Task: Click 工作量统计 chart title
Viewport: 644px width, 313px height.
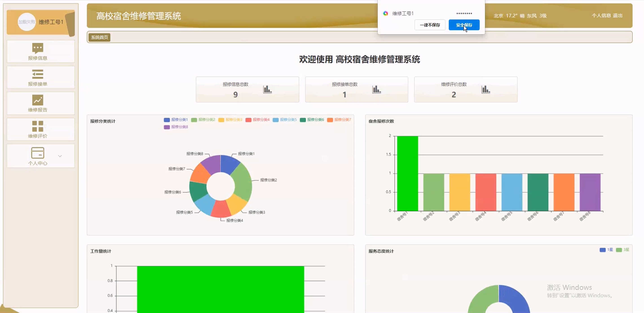Action: tap(101, 251)
